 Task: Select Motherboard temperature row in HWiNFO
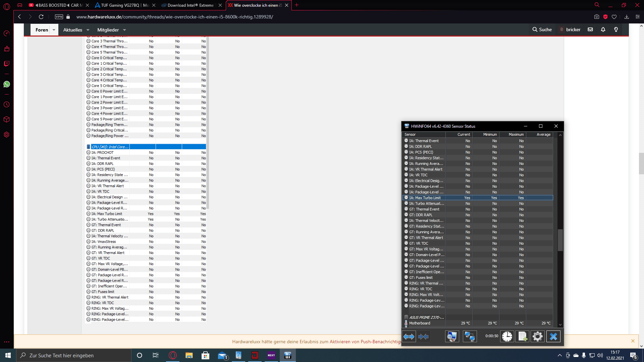tap(478, 323)
